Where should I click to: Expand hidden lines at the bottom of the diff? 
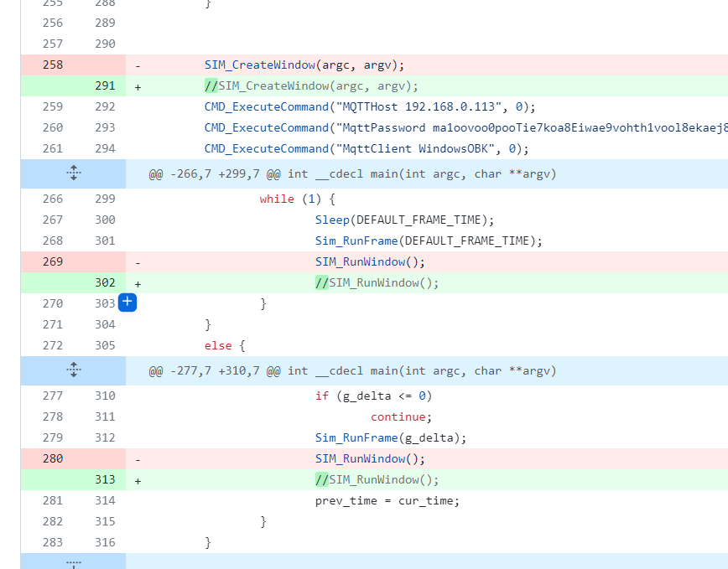click(73, 564)
